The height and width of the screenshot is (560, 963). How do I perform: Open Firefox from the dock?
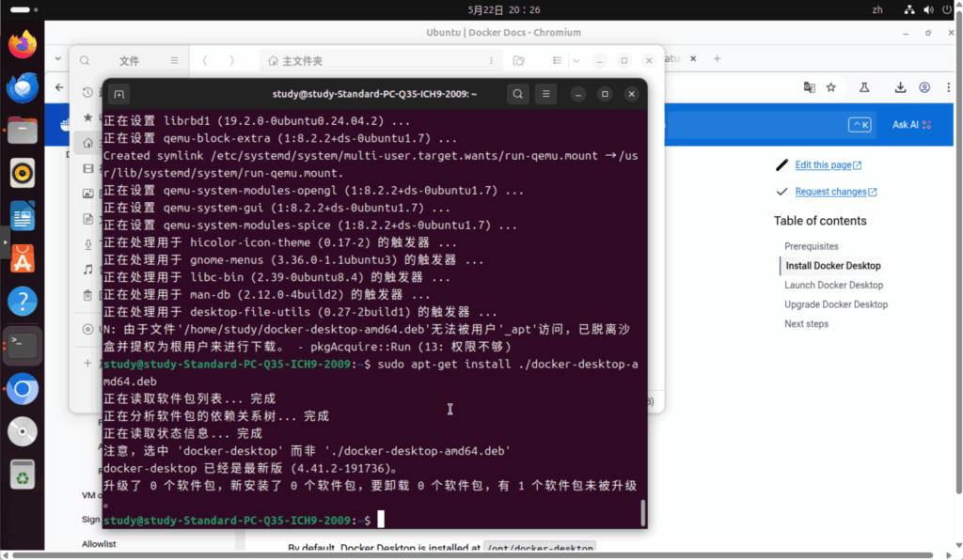[23, 44]
